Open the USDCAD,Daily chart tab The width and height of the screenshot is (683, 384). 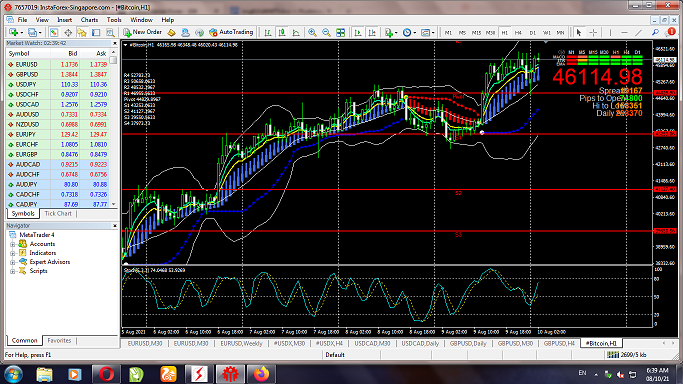click(420, 344)
